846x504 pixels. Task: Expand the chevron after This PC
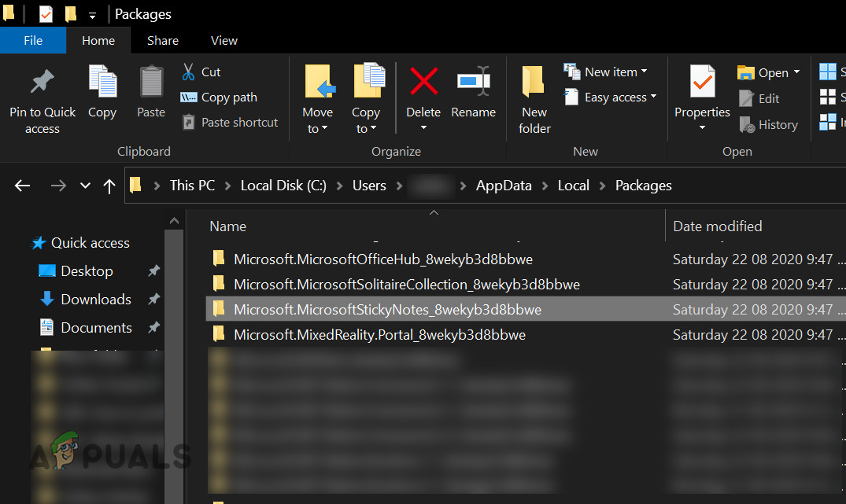pos(227,186)
